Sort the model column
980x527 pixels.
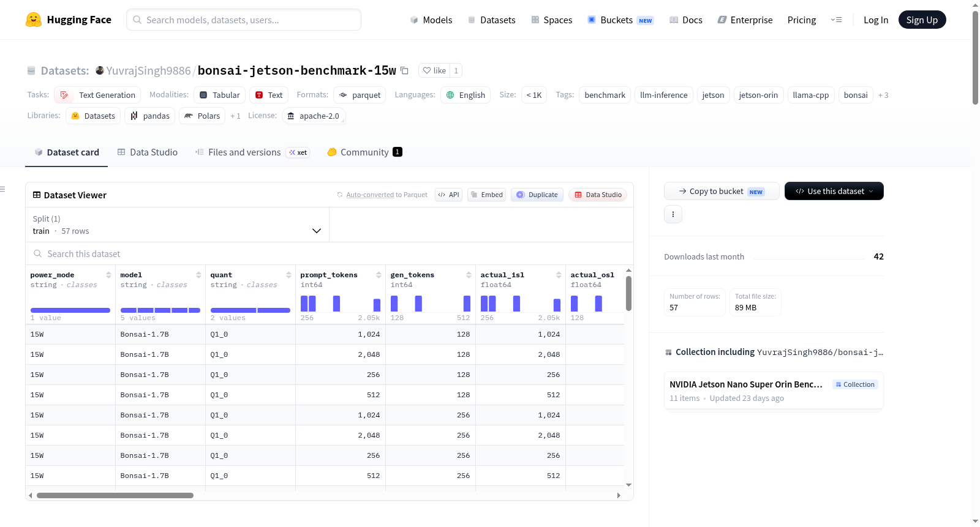pyautogui.click(x=198, y=275)
